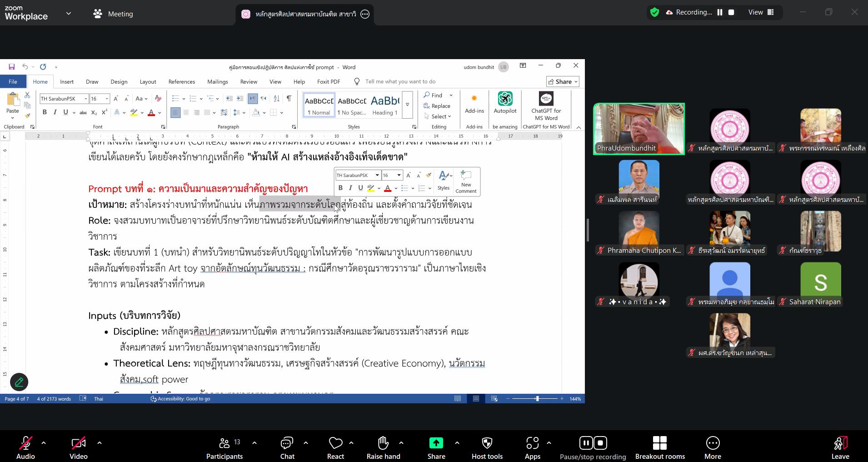The height and width of the screenshot is (462, 868).
Task: Open the Participants list
Action: coord(224,443)
